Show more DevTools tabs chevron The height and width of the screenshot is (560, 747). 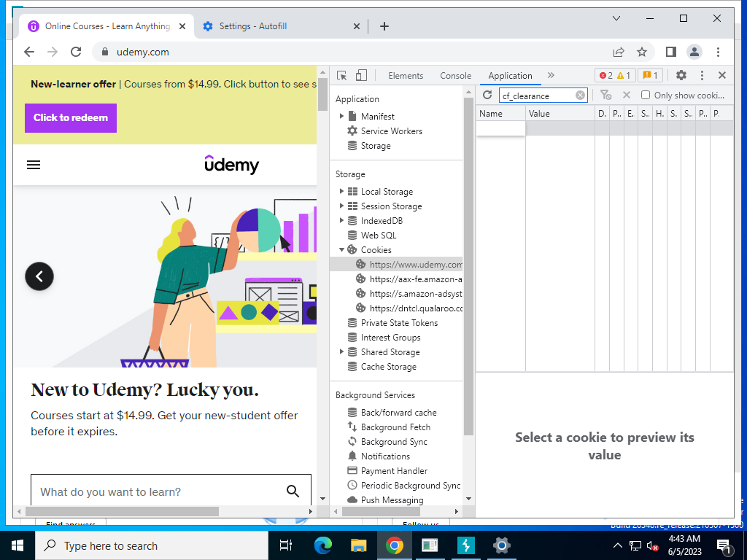(551, 75)
